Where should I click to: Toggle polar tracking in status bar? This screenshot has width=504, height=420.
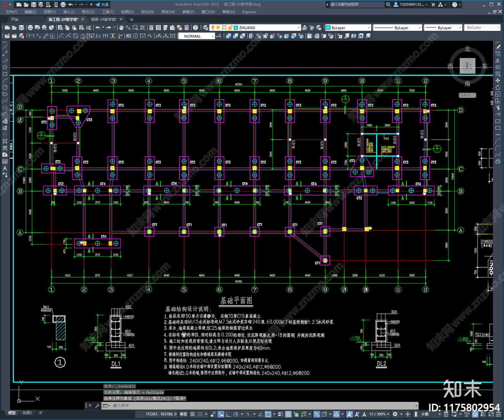point(235,414)
